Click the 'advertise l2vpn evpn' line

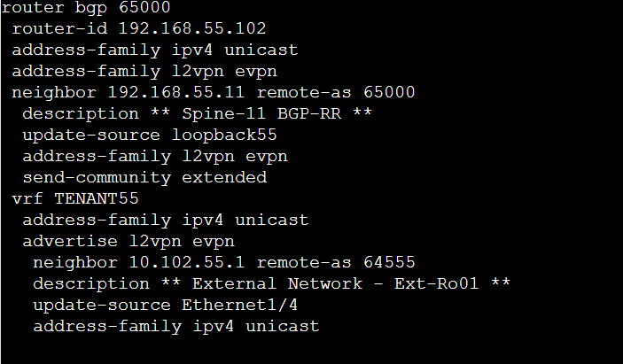128,242
